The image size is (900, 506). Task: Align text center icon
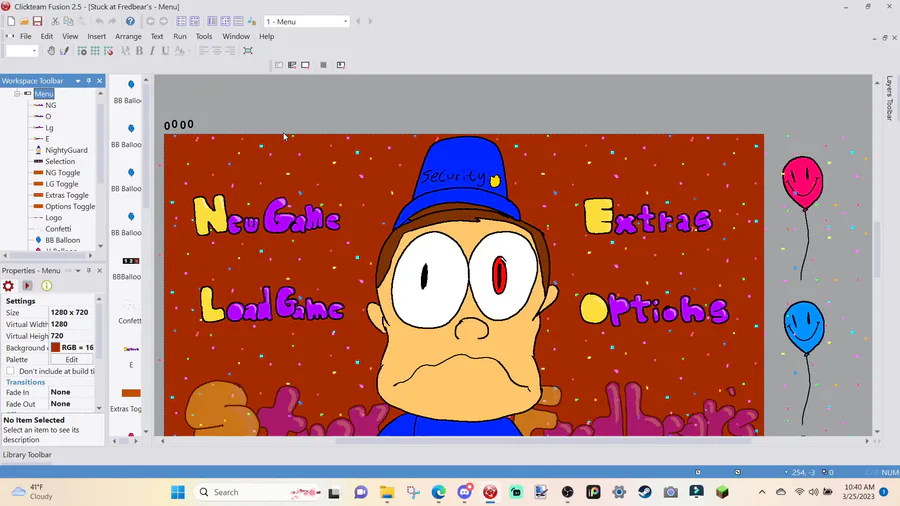[x=217, y=50]
